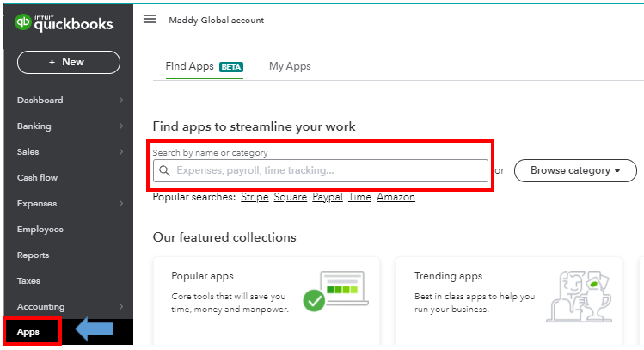644x350 pixels.
Task: Click the Time popular search link
Action: pyautogui.click(x=359, y=197)
